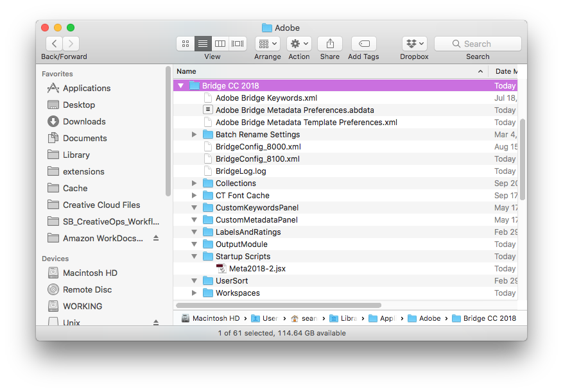Viewport: 563px width, 392px height.
Task: Collapse the Bridge CC 2018 folder
Action: 181,86
